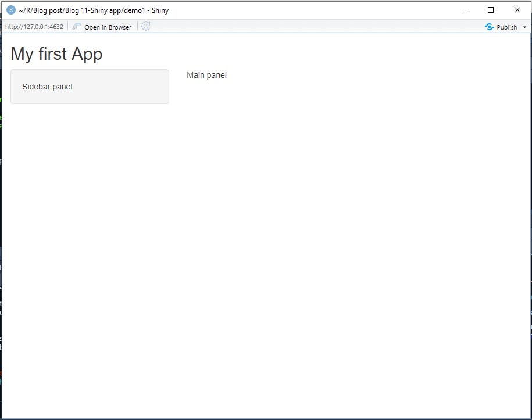532x420 pixels.
Task: Expand the Publish dropdown arrow
Action: (x=524, y=27)
